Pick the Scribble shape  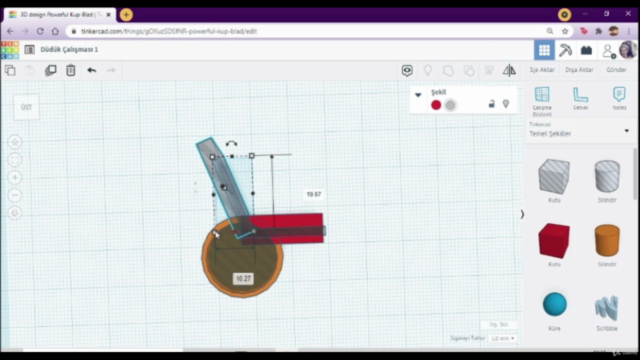[607, 307]
